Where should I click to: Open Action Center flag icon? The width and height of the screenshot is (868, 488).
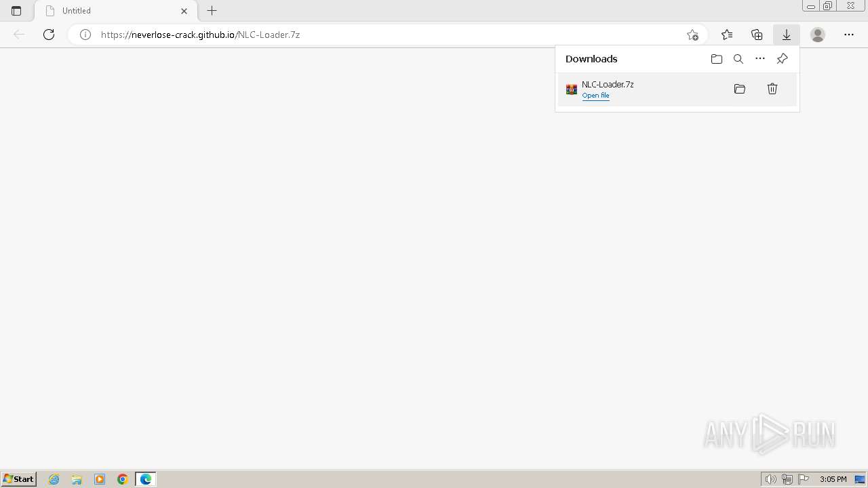804,479
